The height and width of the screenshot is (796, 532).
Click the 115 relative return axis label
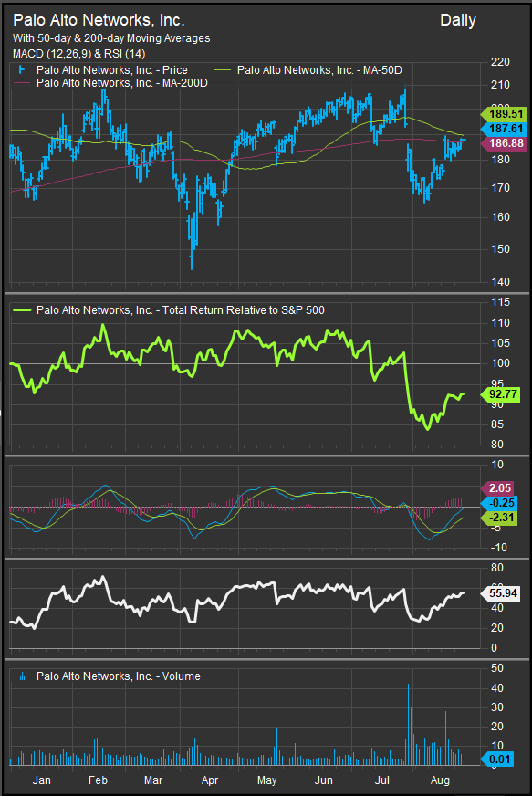click(x=500, y=302)
